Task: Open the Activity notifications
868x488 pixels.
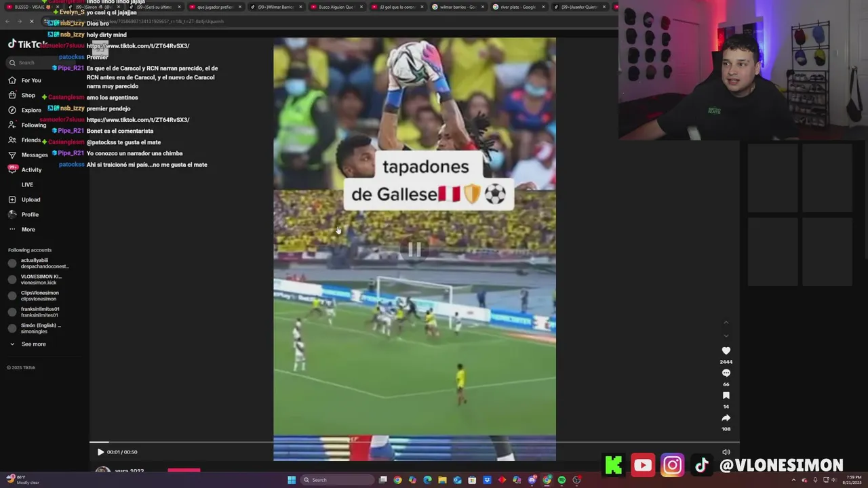Action: (25, 169)
